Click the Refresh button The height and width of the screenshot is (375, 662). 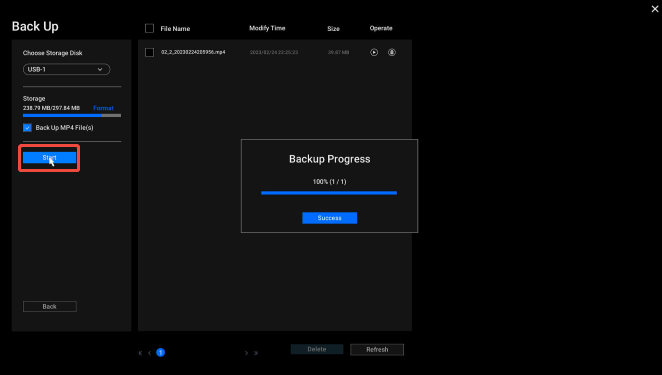click(377, 350)
